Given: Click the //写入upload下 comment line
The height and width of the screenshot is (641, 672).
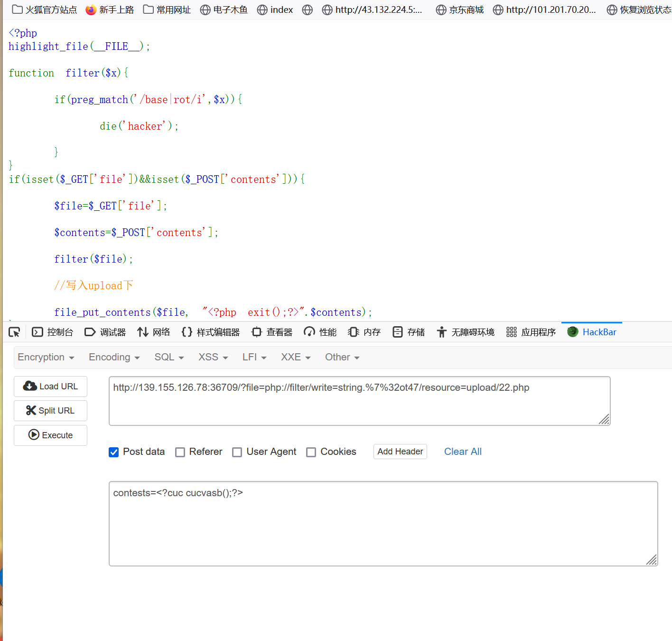Looking at the screenshot, I should [93, 285].
